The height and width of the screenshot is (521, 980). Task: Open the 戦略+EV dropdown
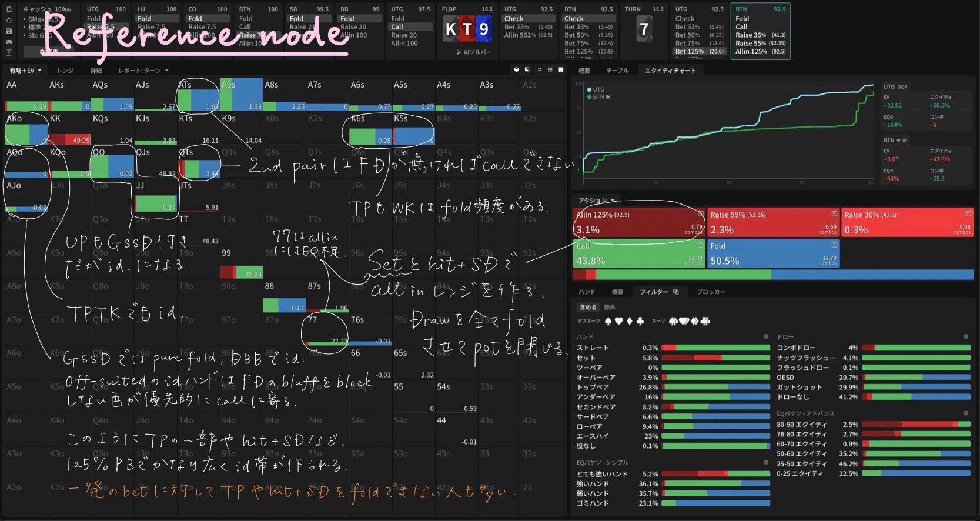[25, 71]
